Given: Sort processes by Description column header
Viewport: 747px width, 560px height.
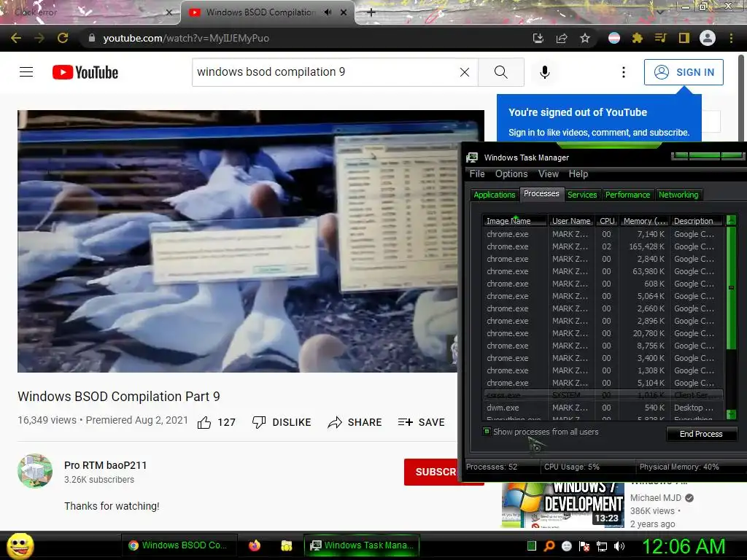Looking at the screenshot, I should coord(697,221).
